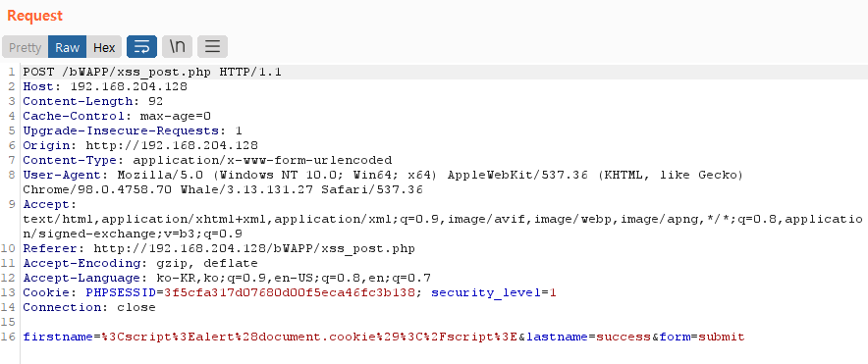Click the URL-encoded script alert payload value
Screen dimensions: 868x364
click(x=309, y=337)
